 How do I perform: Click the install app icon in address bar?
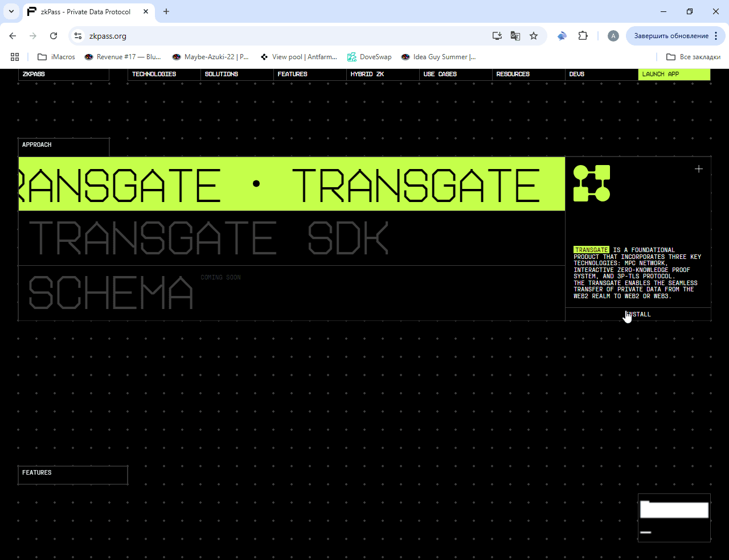coord(497,36)
